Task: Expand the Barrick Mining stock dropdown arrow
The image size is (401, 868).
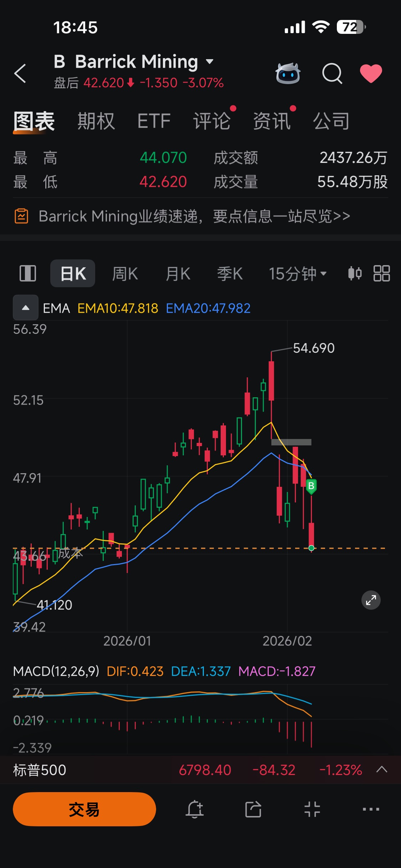Action: [x=210, y=62]
